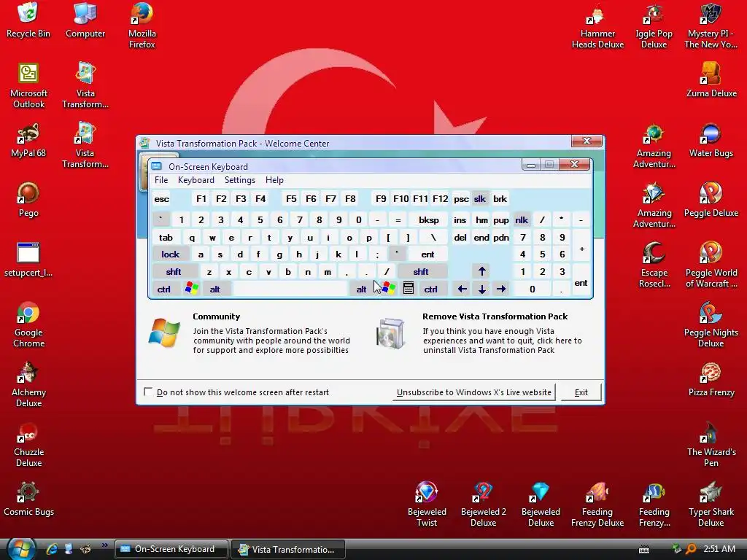Open Feeding Frenzy Deluxe shortcut
This screenshot has width=747, height=560.
pyautogui.click(x=597, y=505)
